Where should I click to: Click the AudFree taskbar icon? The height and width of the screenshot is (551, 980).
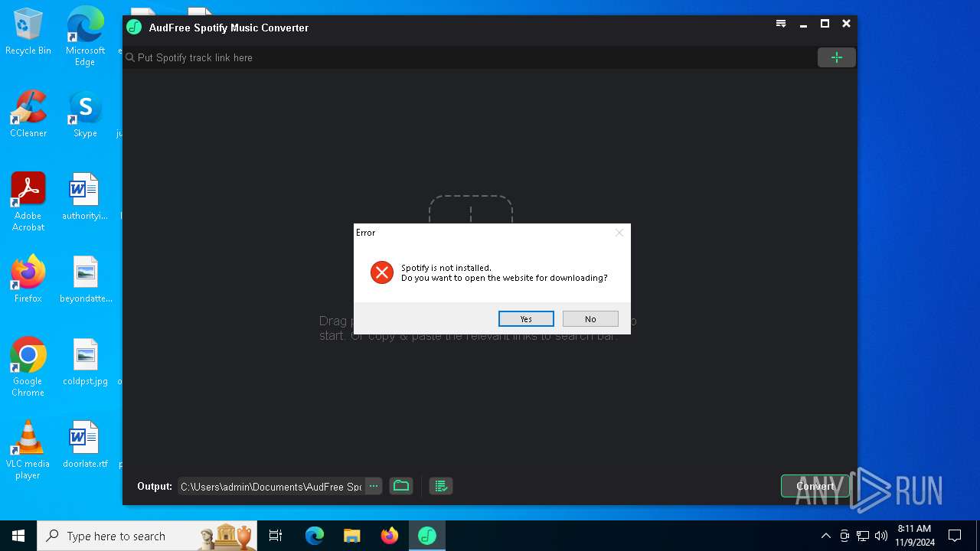[427, 536]
